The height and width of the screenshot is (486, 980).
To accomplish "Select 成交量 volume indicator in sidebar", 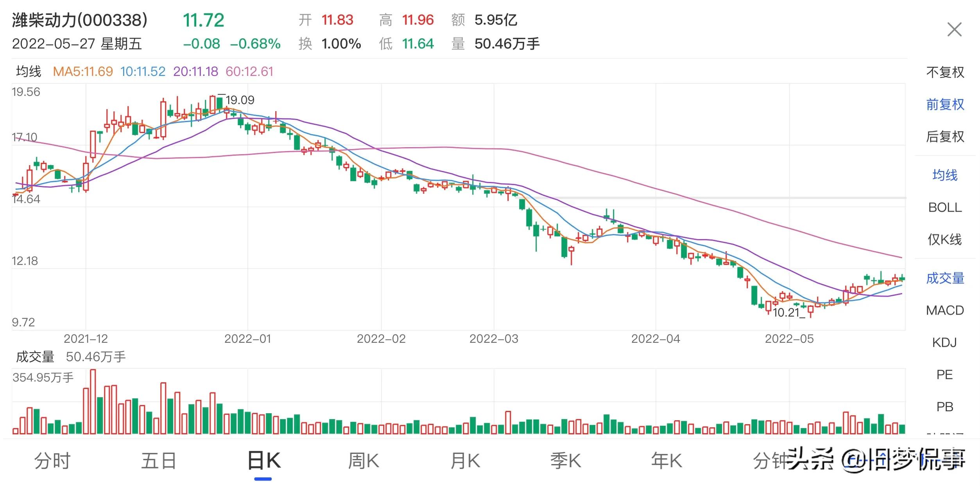I will pos(945,278).
